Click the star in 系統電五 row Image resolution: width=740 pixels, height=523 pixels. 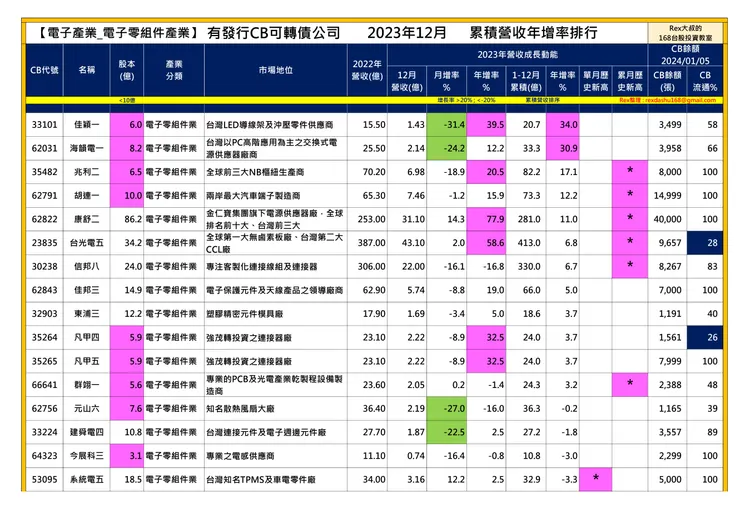[596, 478]
